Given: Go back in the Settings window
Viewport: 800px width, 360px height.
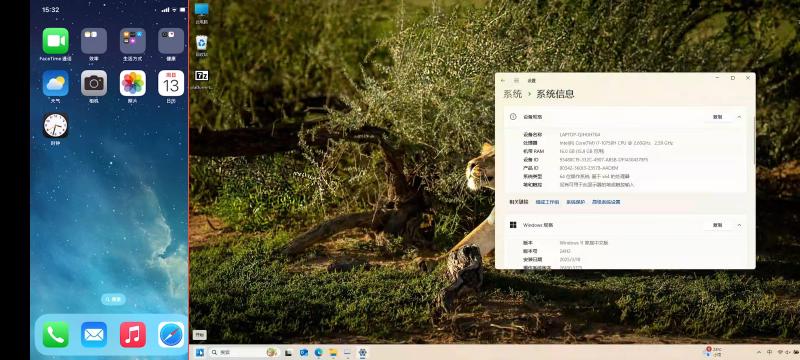Looking at the screenshot, I should (503, 80).
